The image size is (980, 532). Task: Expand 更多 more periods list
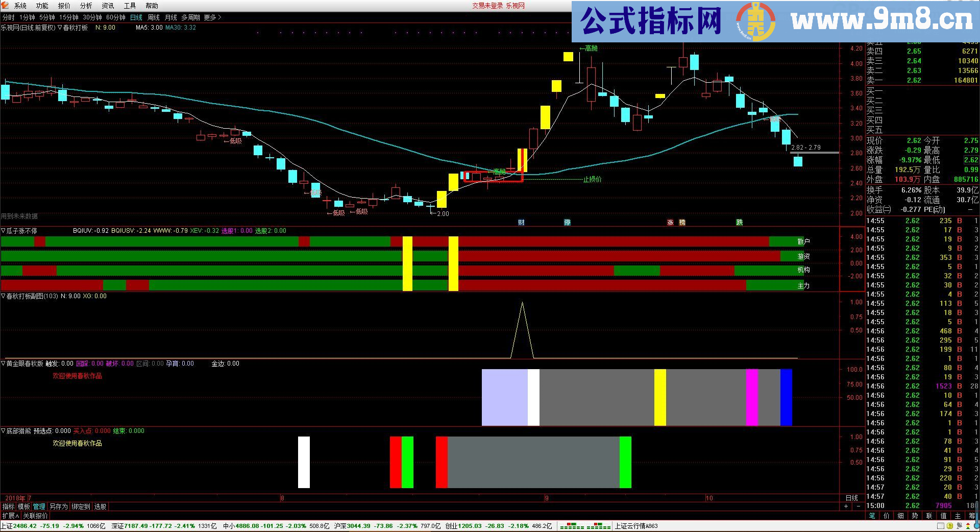tap(212, 17)
